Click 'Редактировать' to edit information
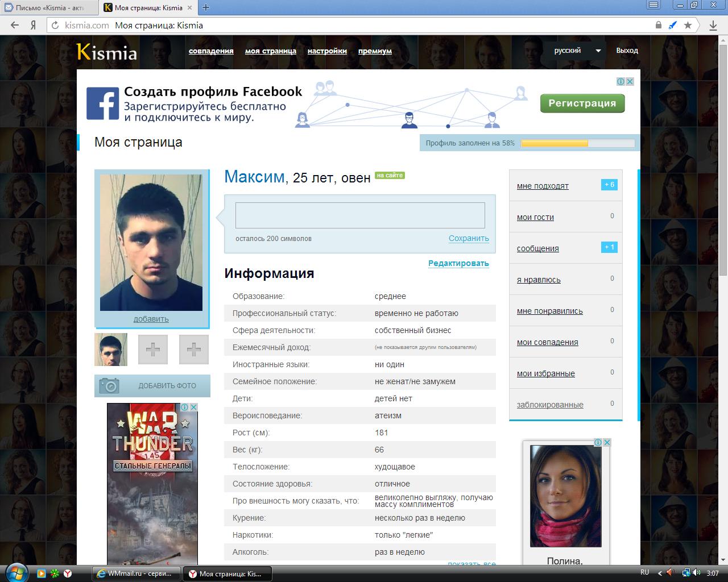 458,263
